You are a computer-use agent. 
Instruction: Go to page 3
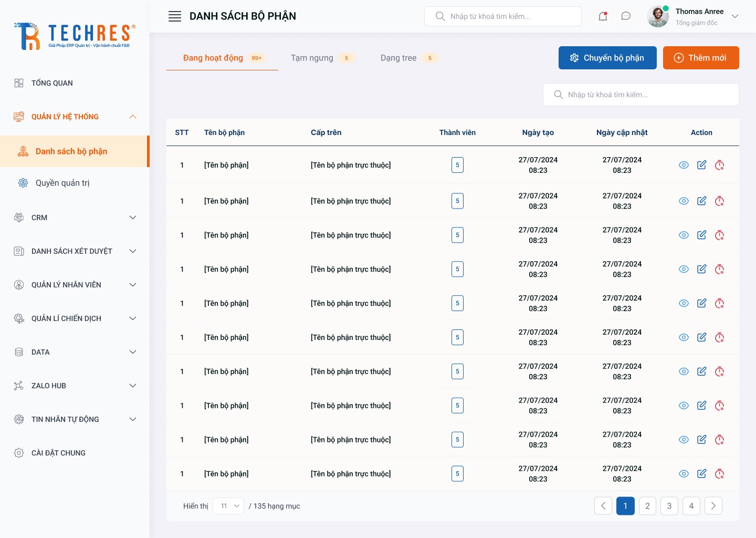coord(669,506)
